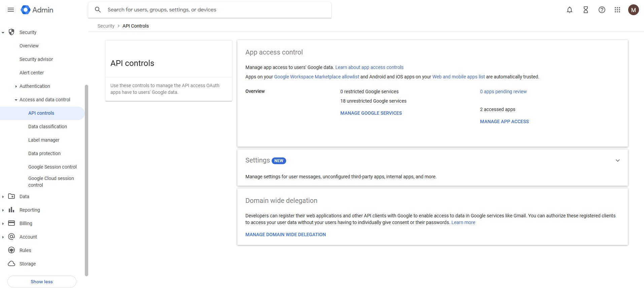Click the '18 unrestricted Google services' text
Screen dimensions: 644x290
373,101
